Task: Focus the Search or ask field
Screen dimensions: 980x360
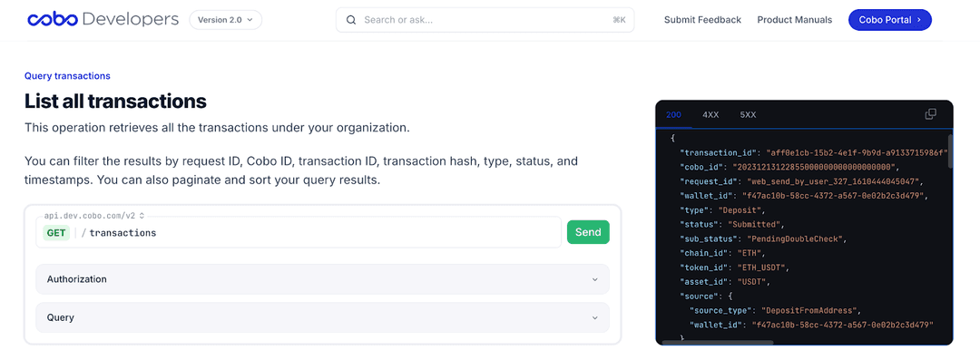Action: click(485, 20)
